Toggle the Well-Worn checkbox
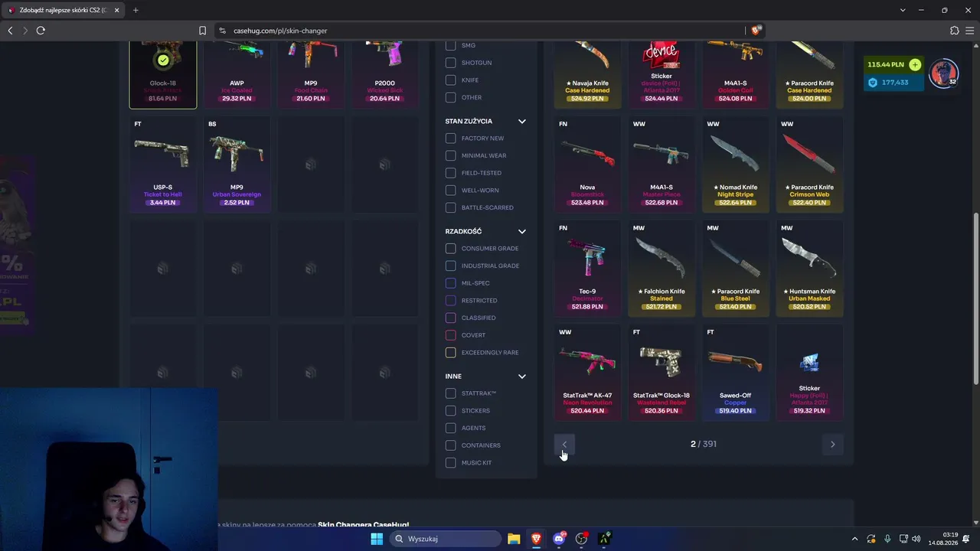The width and height of the screenshot is (980, 551). click(450, 191)
